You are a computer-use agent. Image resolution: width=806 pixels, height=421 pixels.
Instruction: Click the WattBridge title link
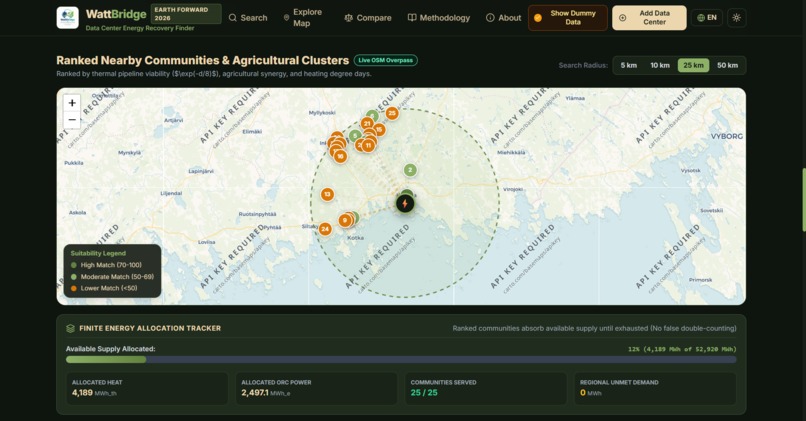pyautogui.click(x=116, y=14)
